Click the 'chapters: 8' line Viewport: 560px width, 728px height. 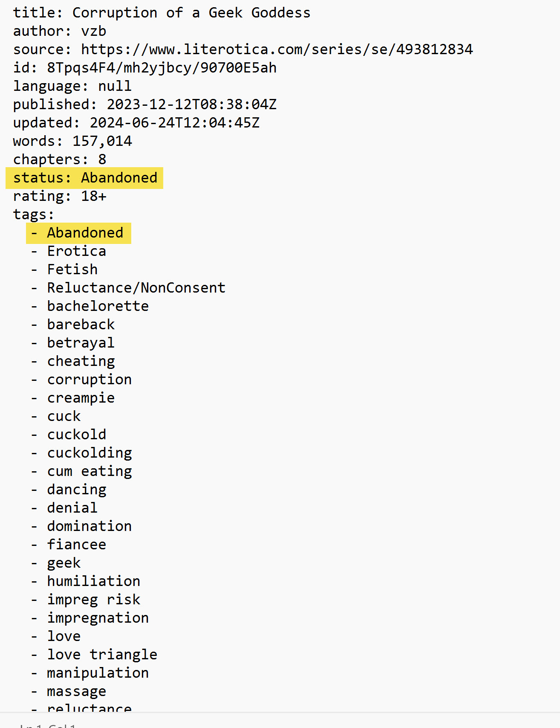pos(60,160)
